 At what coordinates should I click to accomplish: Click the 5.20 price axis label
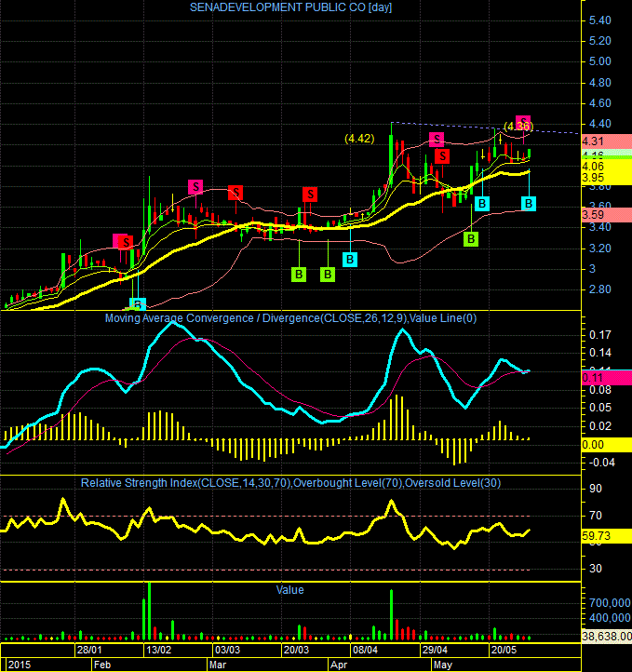click(599, 41)
